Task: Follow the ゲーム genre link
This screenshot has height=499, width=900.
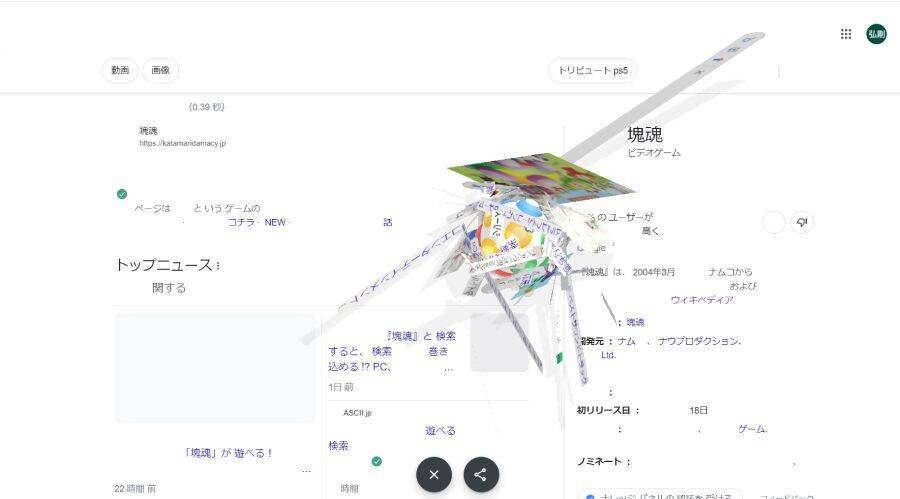Action: click(x=752, y=429)
